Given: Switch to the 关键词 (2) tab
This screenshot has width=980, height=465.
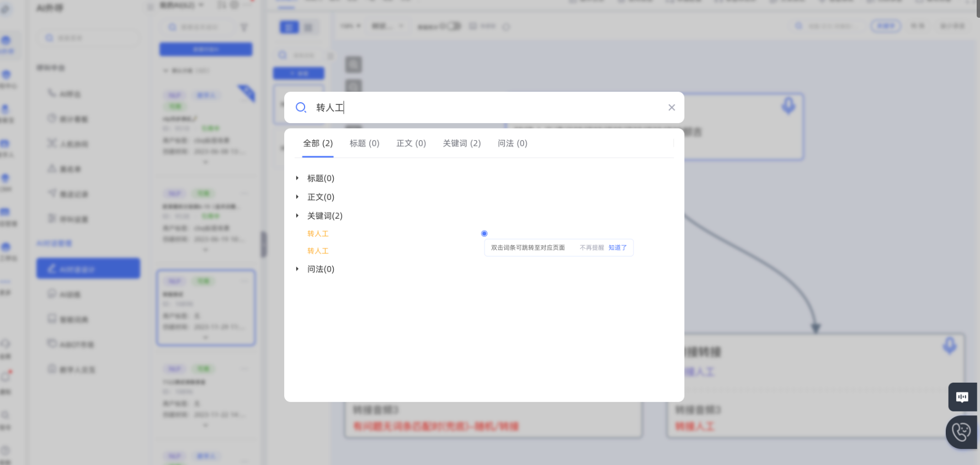Looking at the screenshot, I should [x=461, y=144].
